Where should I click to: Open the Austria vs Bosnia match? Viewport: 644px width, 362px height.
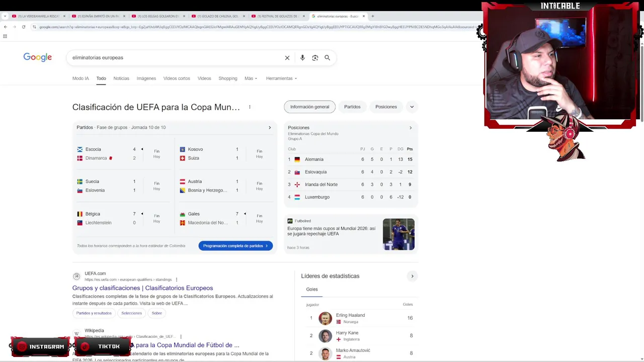[226, 186]
